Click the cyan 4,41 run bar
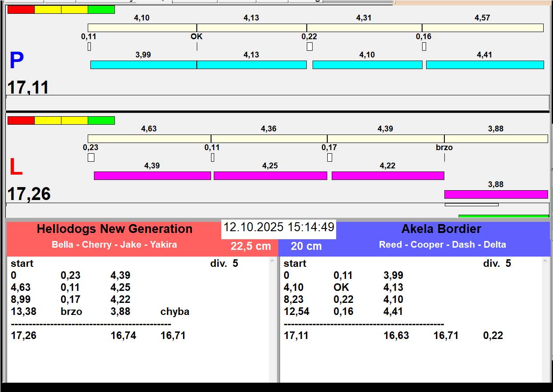 (x=485, y=65)
